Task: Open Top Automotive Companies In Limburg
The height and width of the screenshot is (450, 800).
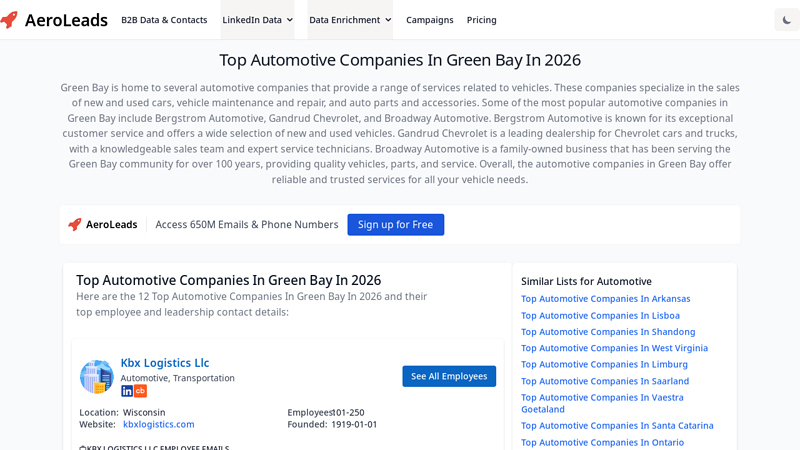Action: (605, 364)
